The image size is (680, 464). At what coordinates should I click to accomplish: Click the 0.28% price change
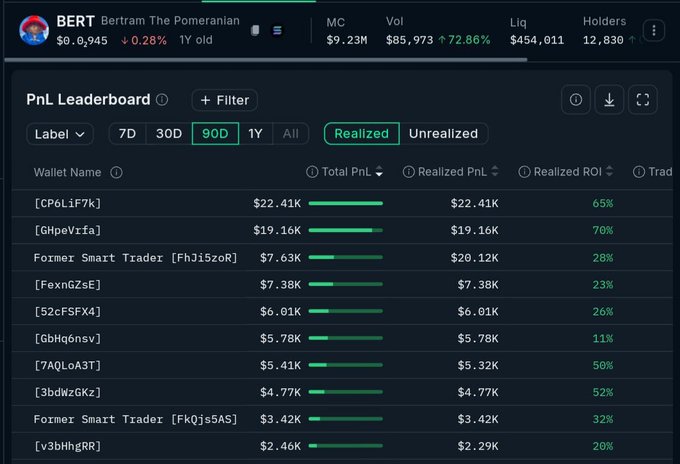pyautogui.click(x=144, y=41)
